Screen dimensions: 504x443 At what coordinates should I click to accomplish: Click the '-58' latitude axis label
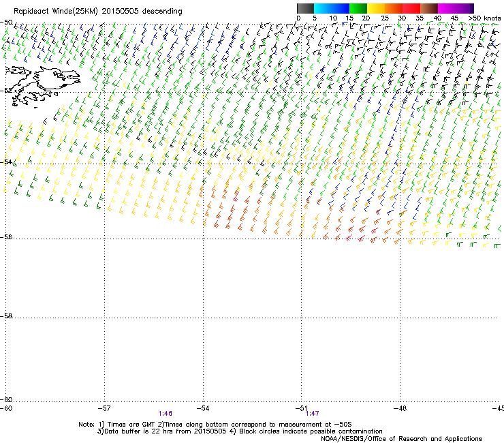(x=6, y=316)
